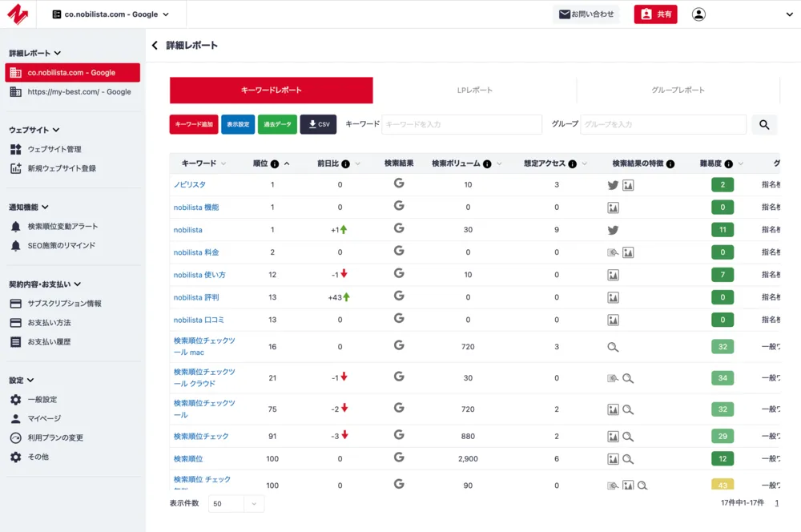Open 新規ウェブサイト登録 in sidebar
Image resolution: width=801 pixels, height=532 pixels.
pyautogui.click(x=53, y=168)
